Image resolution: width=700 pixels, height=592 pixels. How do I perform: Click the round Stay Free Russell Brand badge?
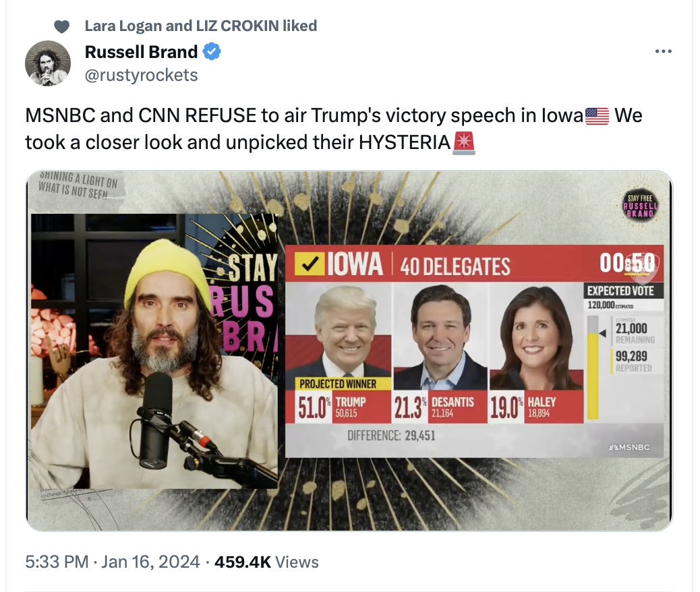[638, 204]
